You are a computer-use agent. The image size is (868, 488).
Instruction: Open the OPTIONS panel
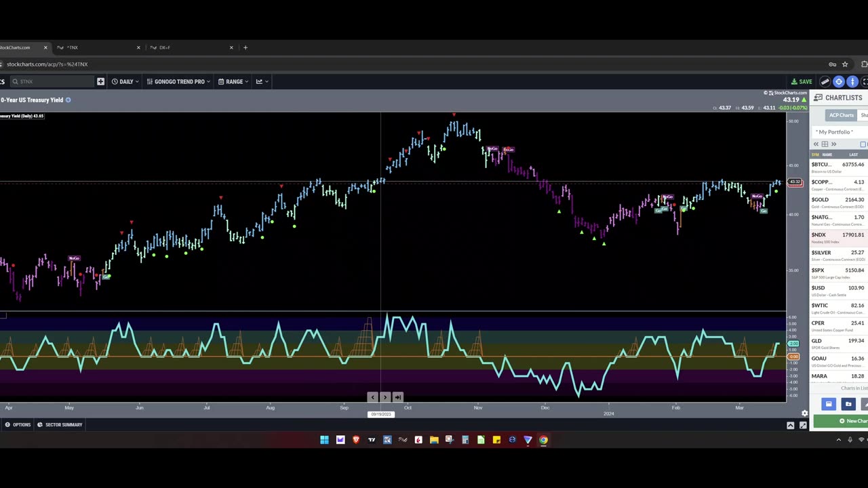[x=18, y=425]
